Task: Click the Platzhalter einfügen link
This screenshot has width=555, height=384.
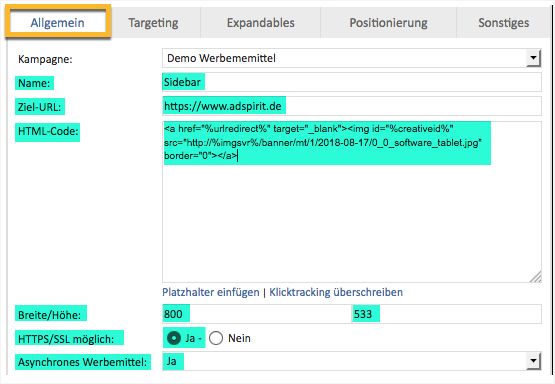Action: pyautogui.click(x=211, y=292)
